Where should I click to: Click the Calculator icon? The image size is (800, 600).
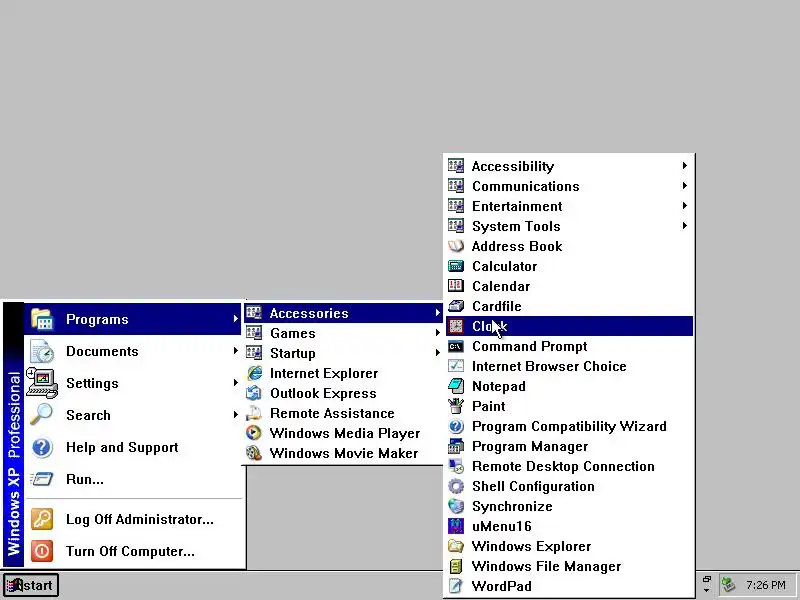point(456,266)
